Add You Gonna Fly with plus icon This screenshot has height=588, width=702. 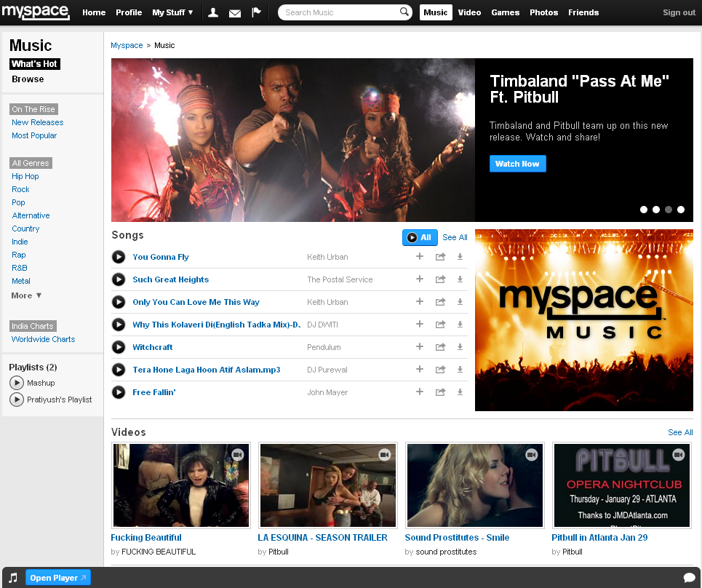pos(420,257)
